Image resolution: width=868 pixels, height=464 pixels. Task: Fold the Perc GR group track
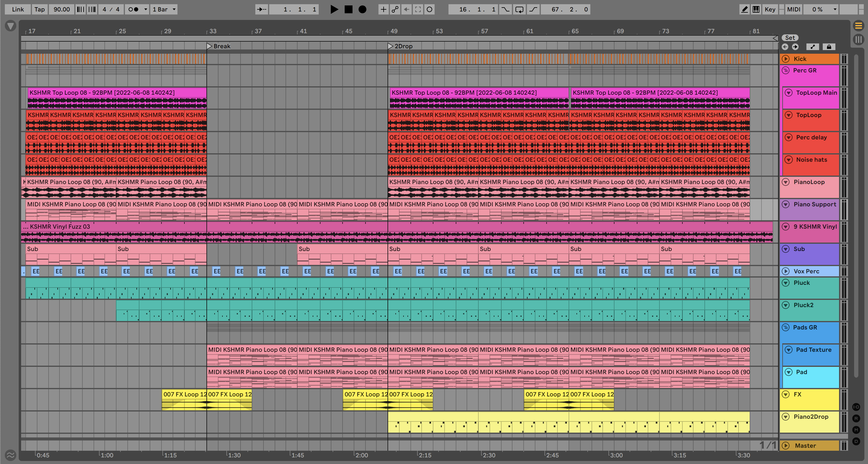tap(786, 70)
